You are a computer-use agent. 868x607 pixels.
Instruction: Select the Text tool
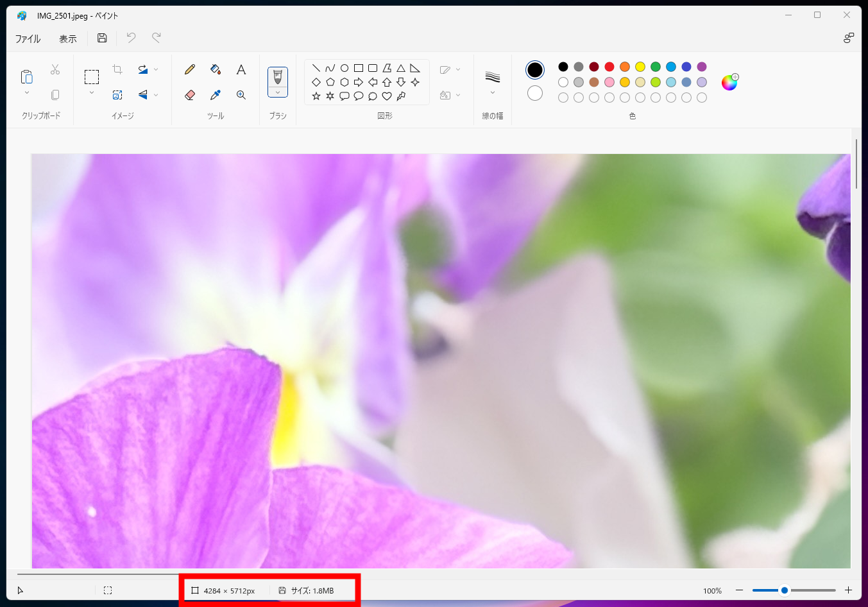pos(241,69)
